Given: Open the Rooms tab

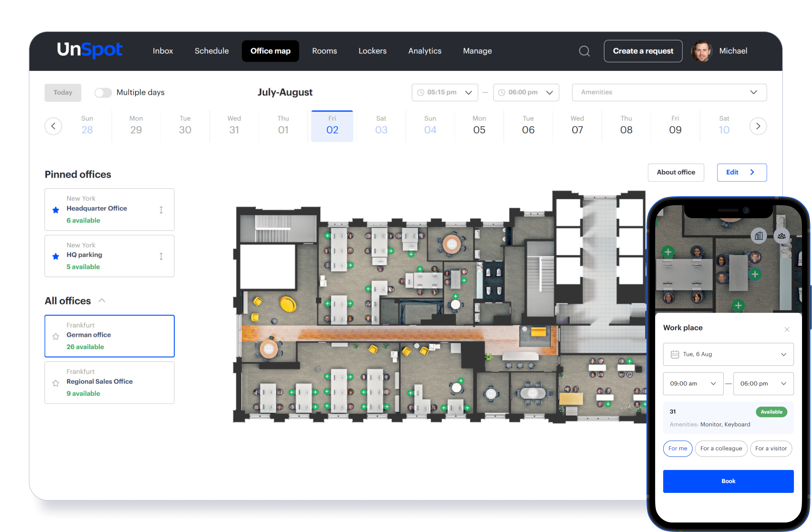Looking at the screenshot, I should click(x=324, y=51).
